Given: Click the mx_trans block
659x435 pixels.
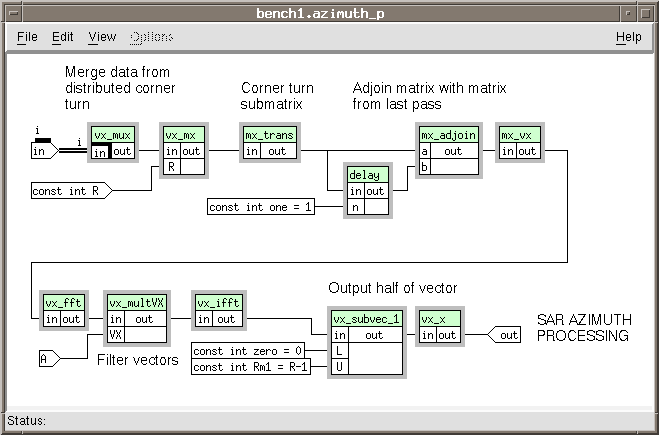Looking at the screenshot, I should click(269, 135).
